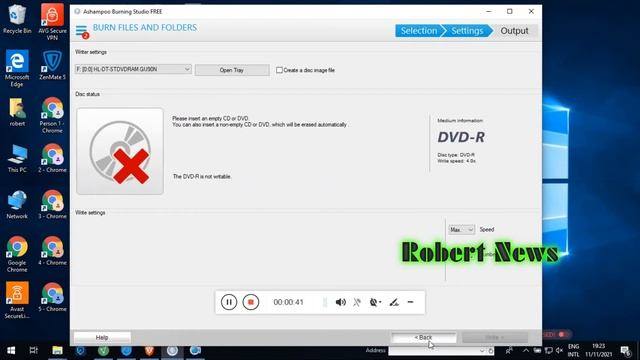The height and width of the screenshot is (360, 640).
Task: Open the notification center icon
Action: pos(625,351)
